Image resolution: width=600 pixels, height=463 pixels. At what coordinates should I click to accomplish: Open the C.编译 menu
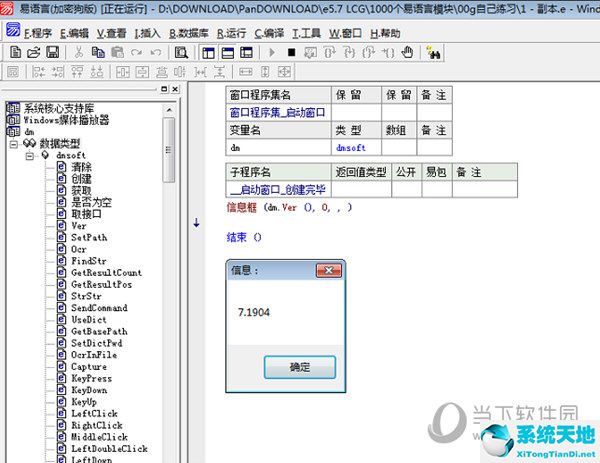pos(269,34)
